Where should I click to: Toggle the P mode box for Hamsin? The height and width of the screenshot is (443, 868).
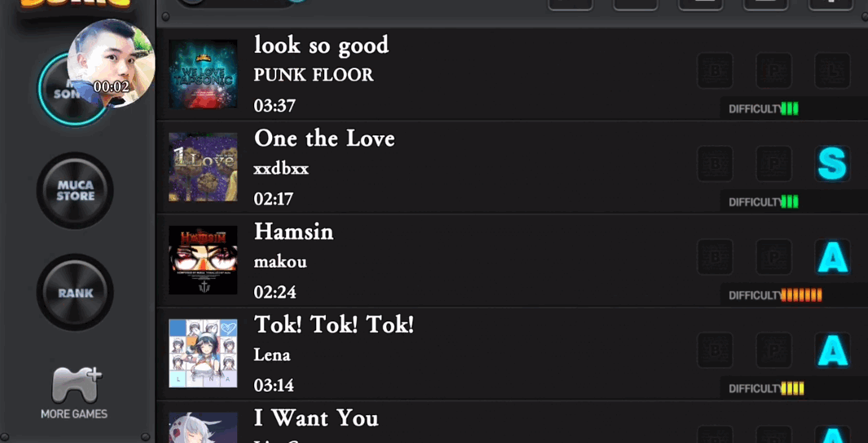(773, 257)
